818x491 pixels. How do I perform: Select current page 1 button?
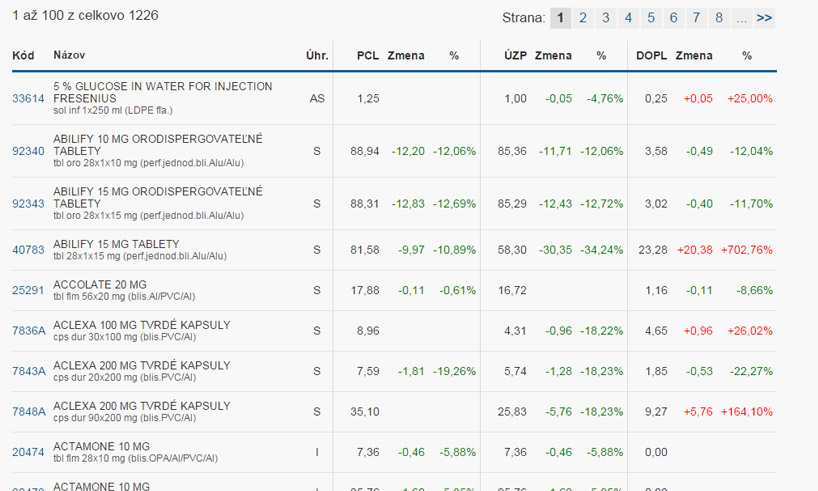(560, 18)
